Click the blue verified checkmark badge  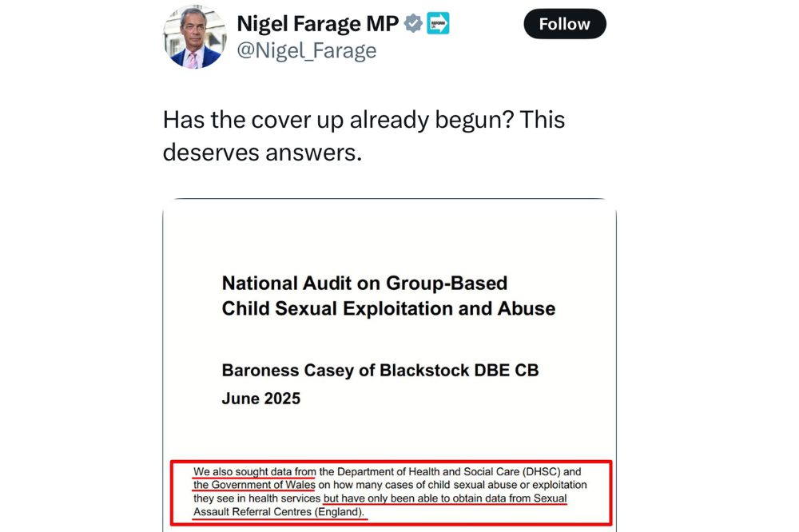(413, 24)
